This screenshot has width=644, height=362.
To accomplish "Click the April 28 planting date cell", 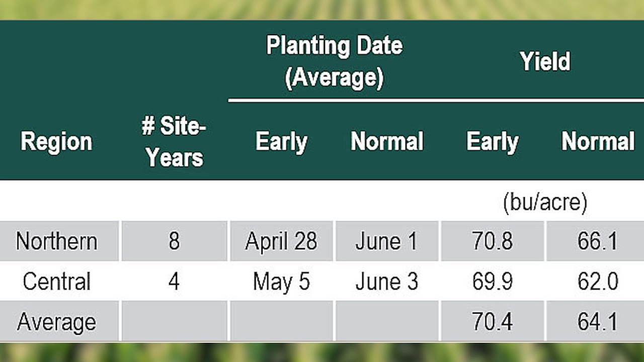I will (281, 241).
